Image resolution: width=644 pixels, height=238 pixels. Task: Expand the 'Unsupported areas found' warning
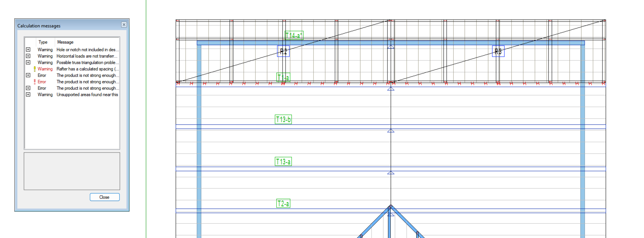28,94
